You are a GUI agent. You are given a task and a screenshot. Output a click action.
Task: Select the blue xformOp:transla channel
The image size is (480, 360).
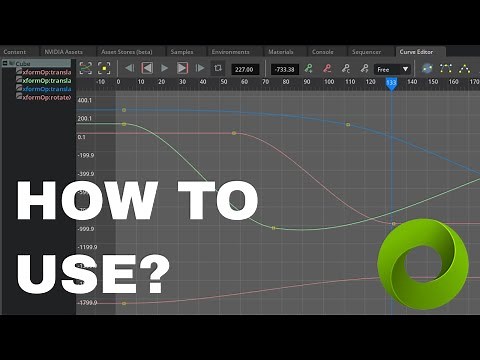47,89
